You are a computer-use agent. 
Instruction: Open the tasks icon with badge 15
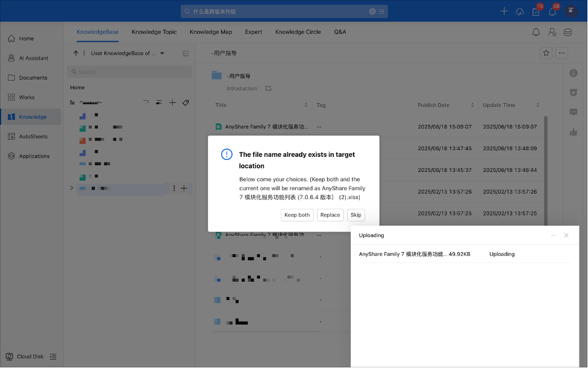click(x=536, y=11)
